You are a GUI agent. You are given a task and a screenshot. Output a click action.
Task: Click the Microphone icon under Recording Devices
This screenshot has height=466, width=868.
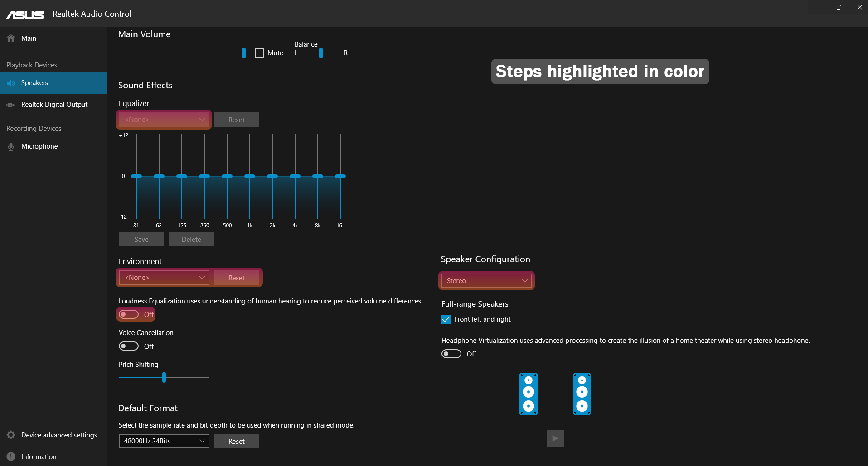(x=11, y=147)
